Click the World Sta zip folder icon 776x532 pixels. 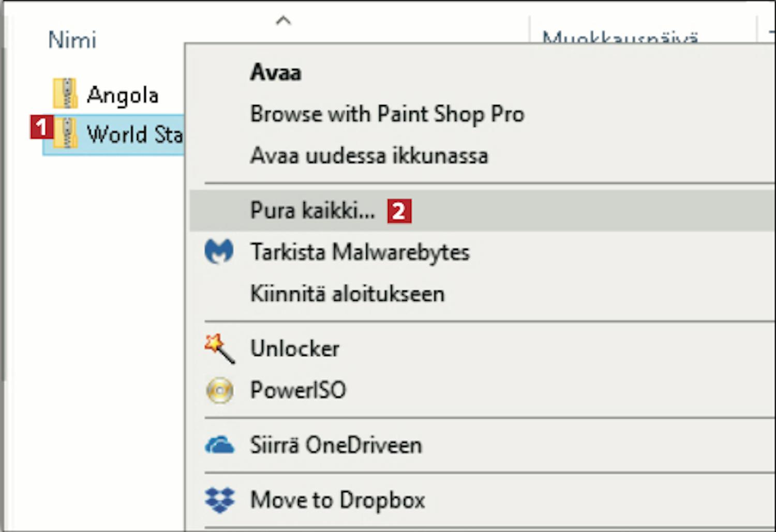click(x=66, y=133)
